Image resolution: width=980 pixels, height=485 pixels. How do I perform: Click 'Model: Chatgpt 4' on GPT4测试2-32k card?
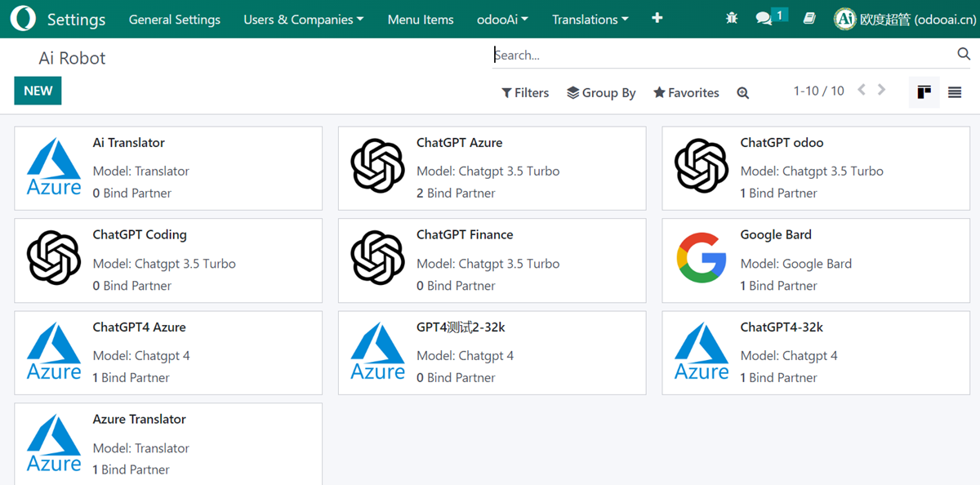pyautogui.click(x=465, y=356)
